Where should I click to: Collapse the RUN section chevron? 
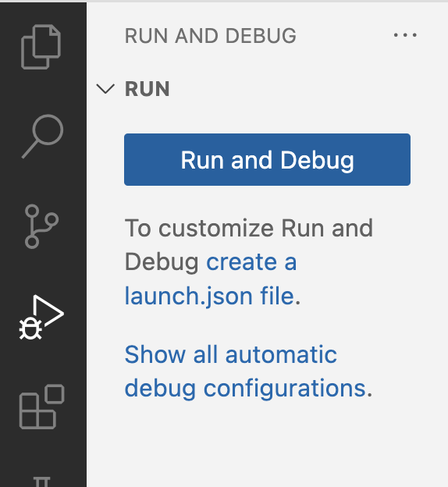105,89
